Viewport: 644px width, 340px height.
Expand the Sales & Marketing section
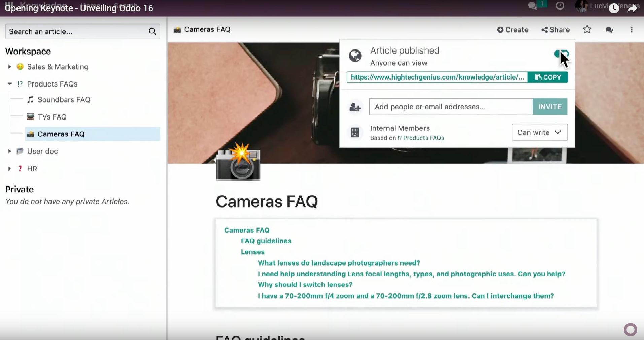click(9, 67)
